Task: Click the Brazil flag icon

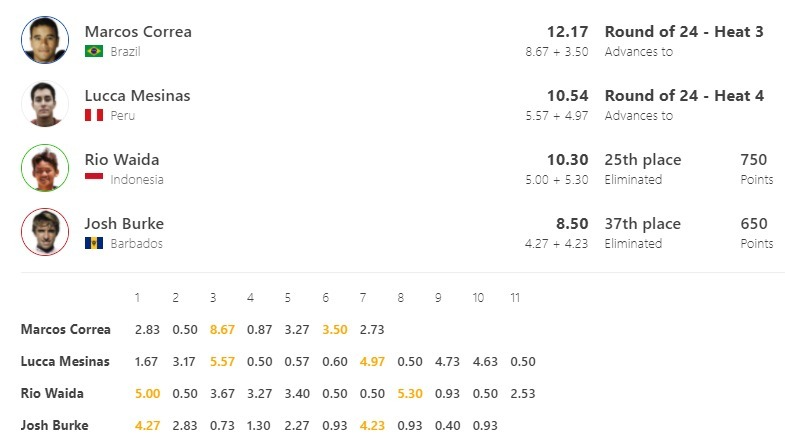Action: [94, 51]
